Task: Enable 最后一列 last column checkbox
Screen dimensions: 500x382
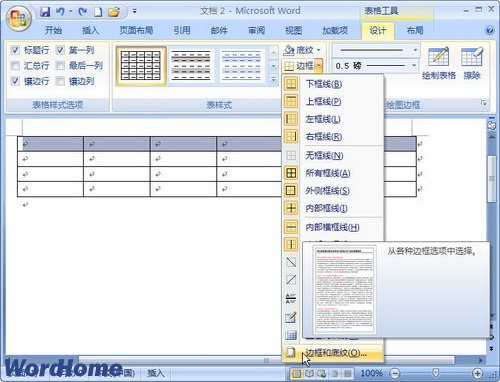Action: click(x=60, y=66)
